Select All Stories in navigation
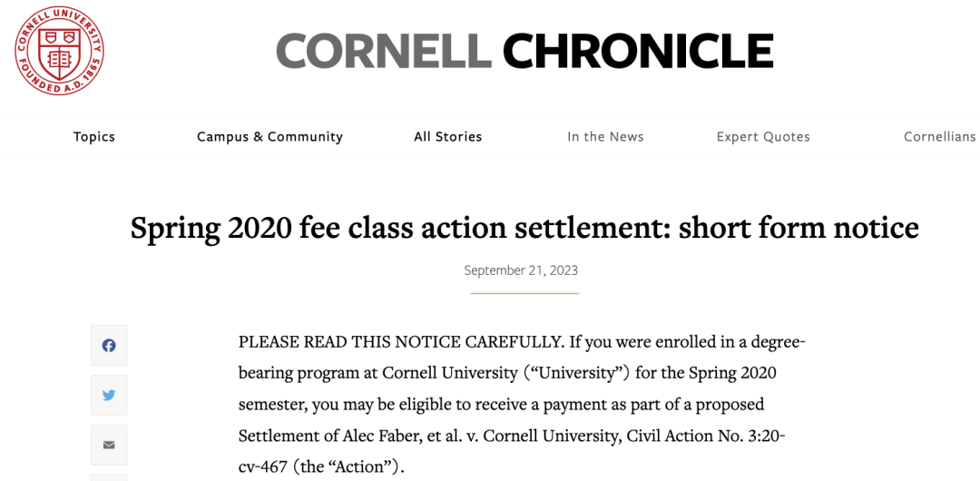This screenshot has width=980, height=481. 448,136
